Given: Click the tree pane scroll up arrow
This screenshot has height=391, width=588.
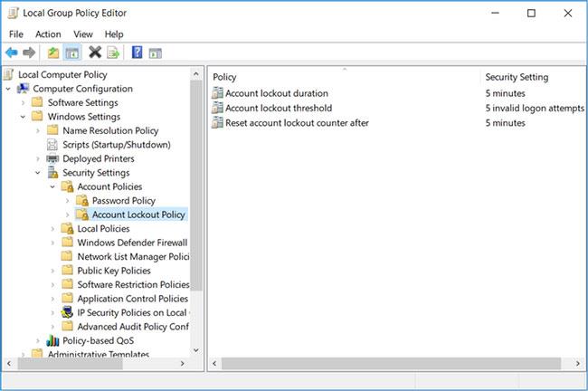Looking at the screenshot, I should (x=196, y=74).
